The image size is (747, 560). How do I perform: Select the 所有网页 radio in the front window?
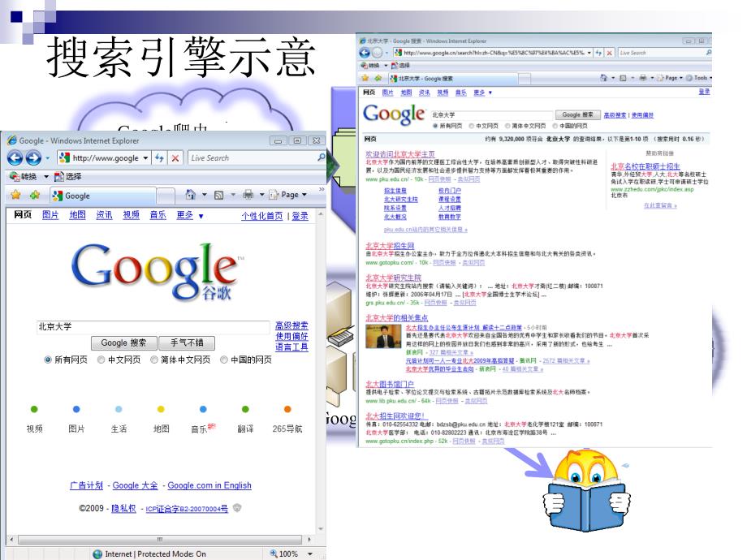tap(48, 360)
